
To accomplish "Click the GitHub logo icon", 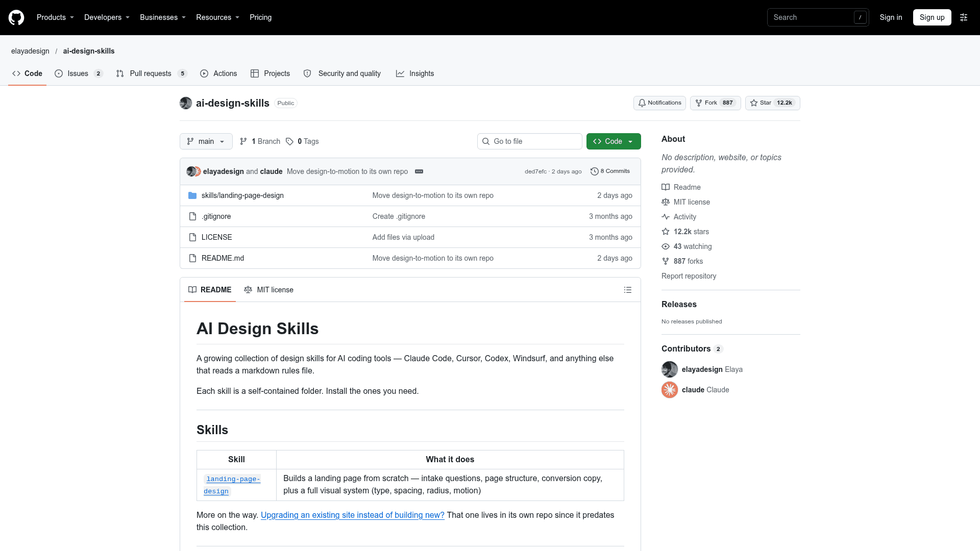I will click(16, 17).
